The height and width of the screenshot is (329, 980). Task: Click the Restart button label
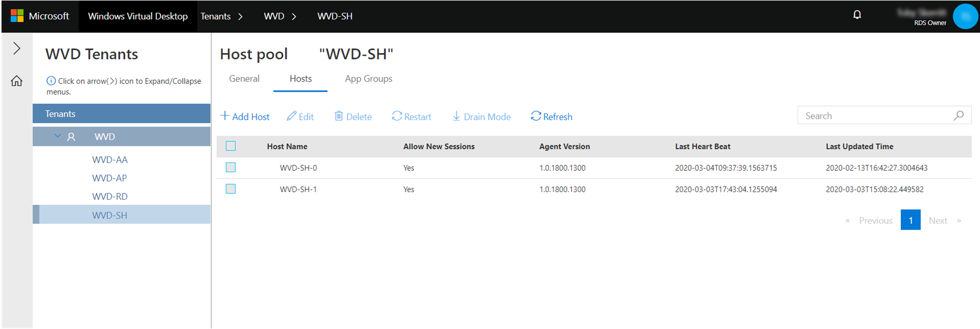tap(418, 117)
